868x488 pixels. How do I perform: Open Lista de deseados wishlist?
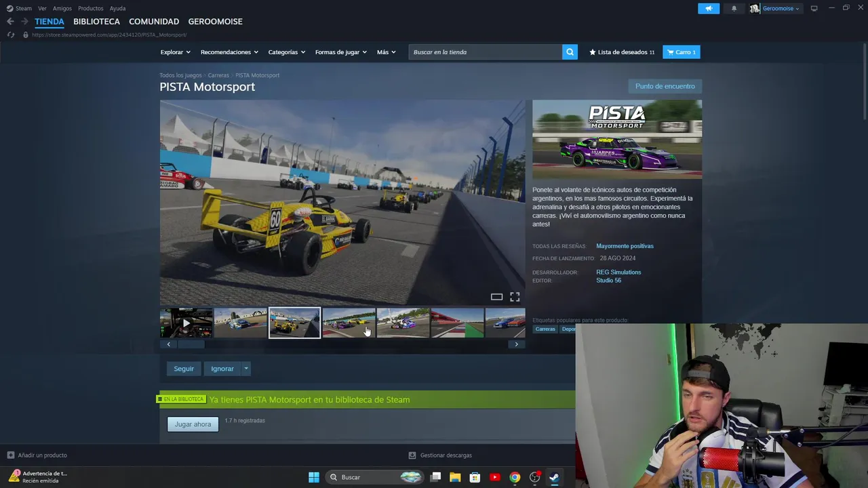(622, 52)
